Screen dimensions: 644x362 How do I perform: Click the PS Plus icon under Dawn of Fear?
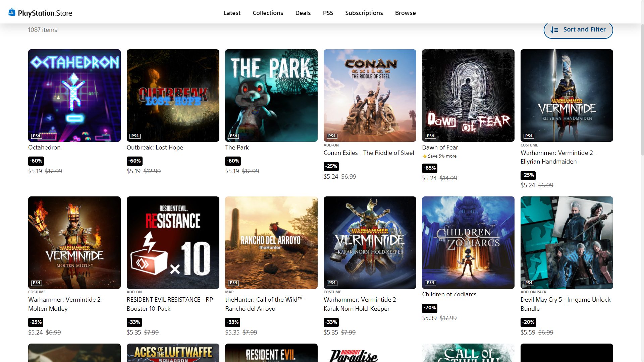click(424, 156)
